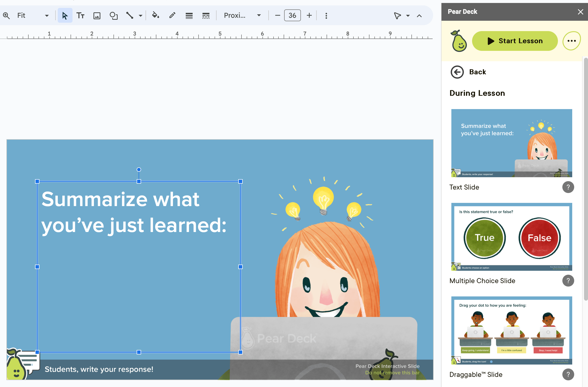Screen dimensions: 588x387
Task: Go Back in the Pear Deck panel
Action: [x=468, y=72]
